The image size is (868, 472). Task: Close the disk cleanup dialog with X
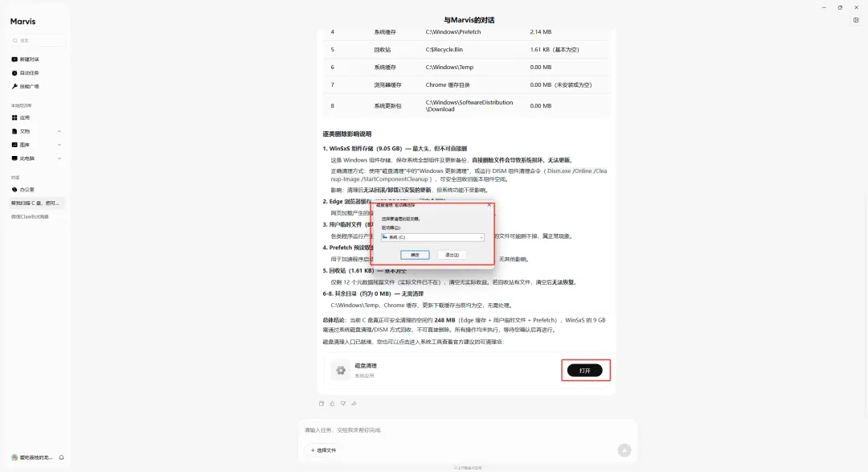pos(489,205)
